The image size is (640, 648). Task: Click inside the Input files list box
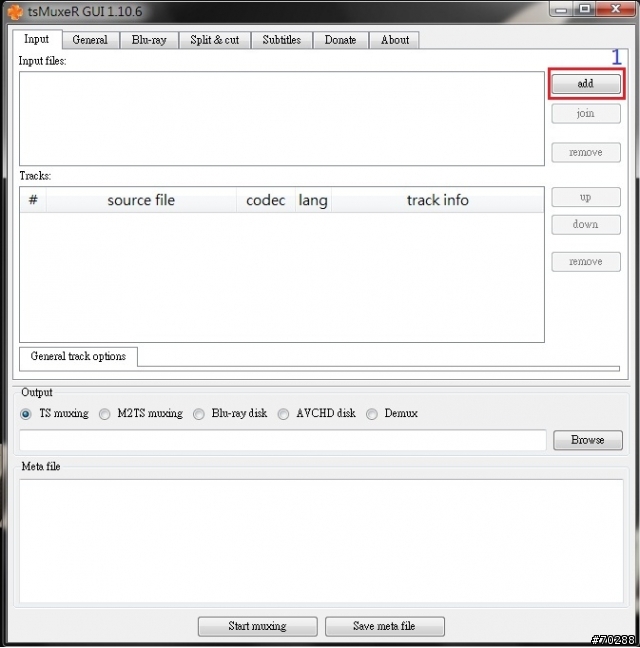[x=282, y=119]
